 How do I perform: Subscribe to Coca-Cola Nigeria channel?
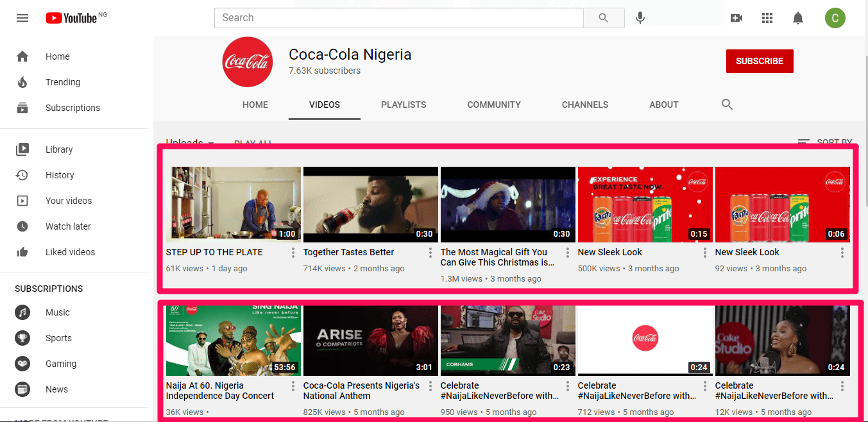click(x=759, y=61)
